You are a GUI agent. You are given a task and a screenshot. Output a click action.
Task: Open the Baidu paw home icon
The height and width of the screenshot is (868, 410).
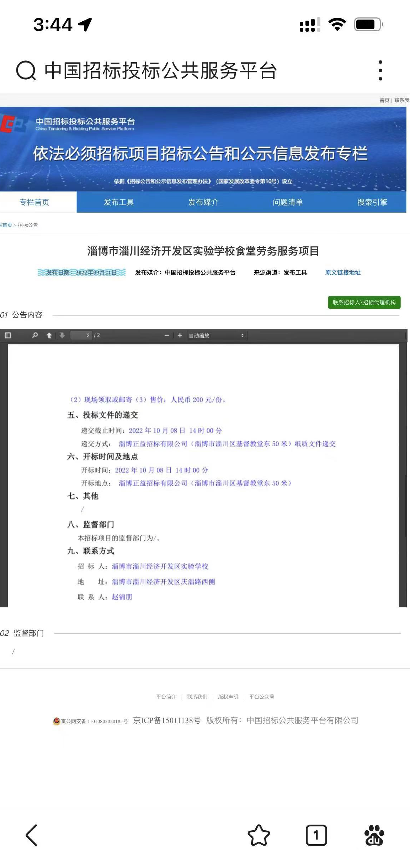click(374, 835)
